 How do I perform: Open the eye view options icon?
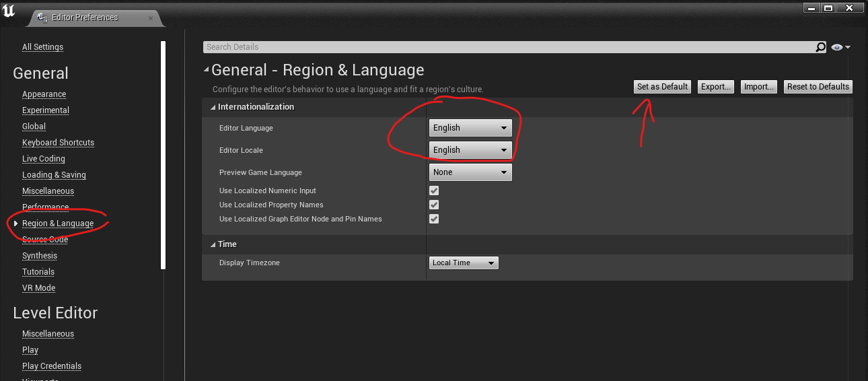click(x=840, y=47)
